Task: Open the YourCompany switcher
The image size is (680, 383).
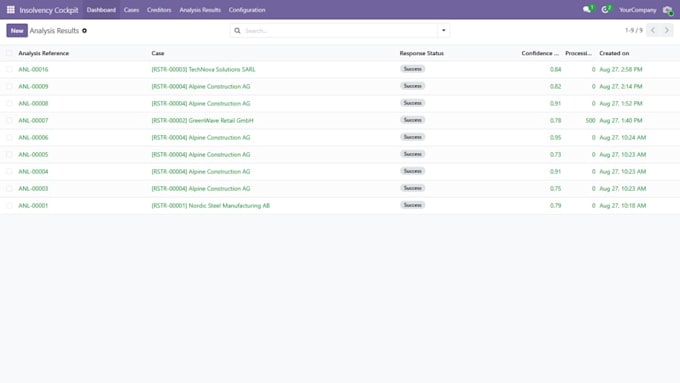Action: pyautogui.click(x=638, y=10)
